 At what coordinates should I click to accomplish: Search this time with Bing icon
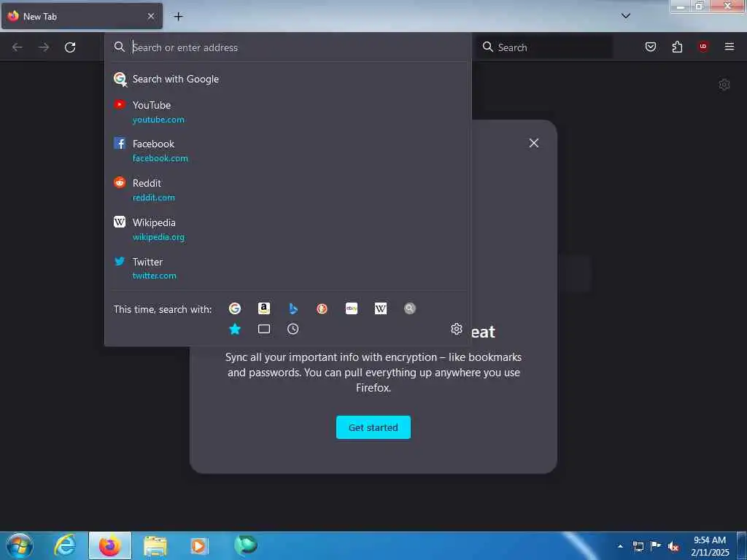[293, 308]
